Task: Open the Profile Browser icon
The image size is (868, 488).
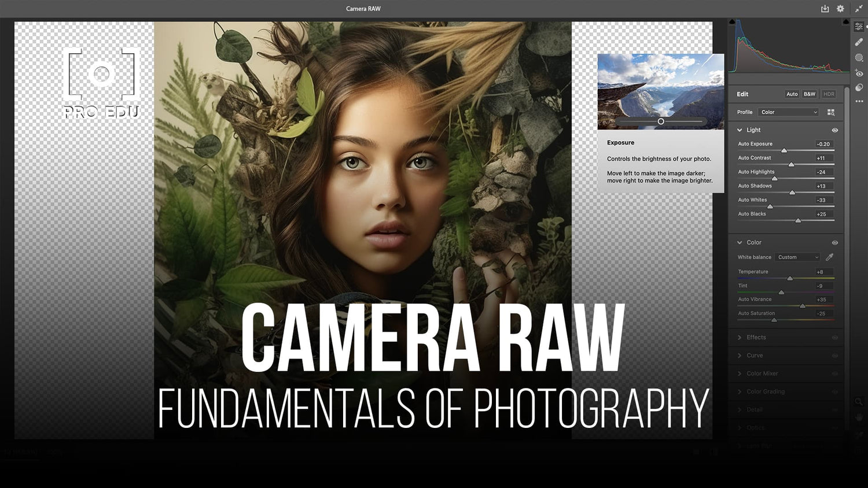Action: (x=832, y=112)
